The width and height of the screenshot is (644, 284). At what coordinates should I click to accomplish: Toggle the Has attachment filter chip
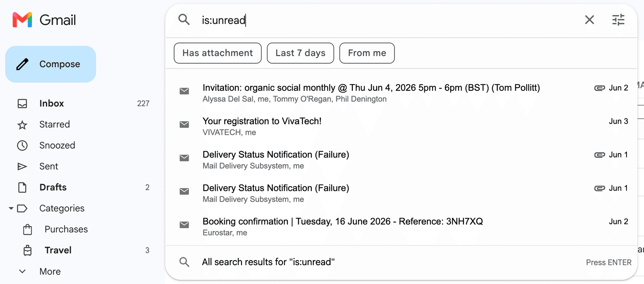218,53
